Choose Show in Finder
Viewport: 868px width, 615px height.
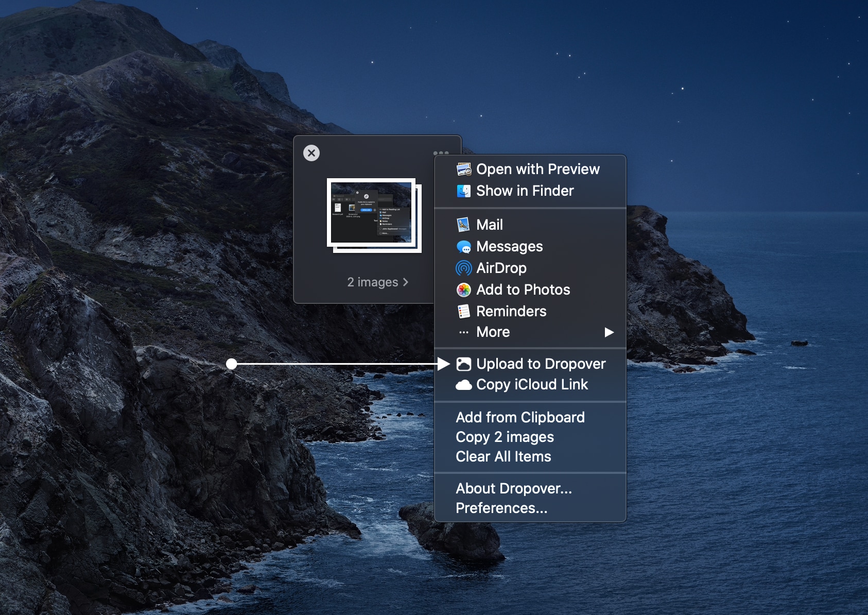[x=530, y=191]
